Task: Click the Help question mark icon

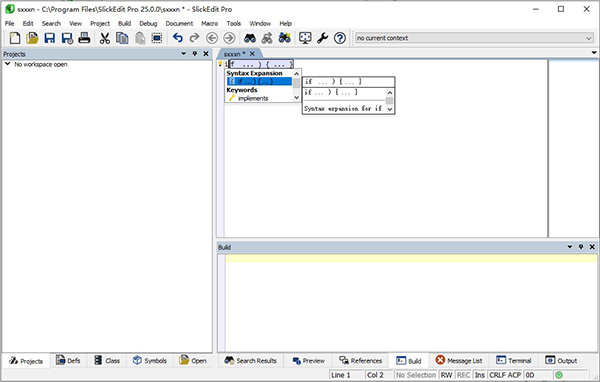Action: [x=340, y=38]
